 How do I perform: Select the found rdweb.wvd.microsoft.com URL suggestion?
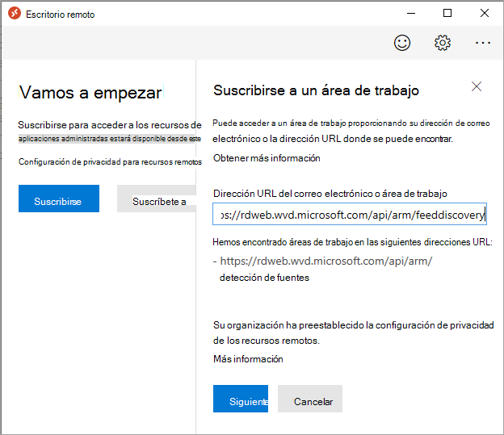(x=326, y=261)
